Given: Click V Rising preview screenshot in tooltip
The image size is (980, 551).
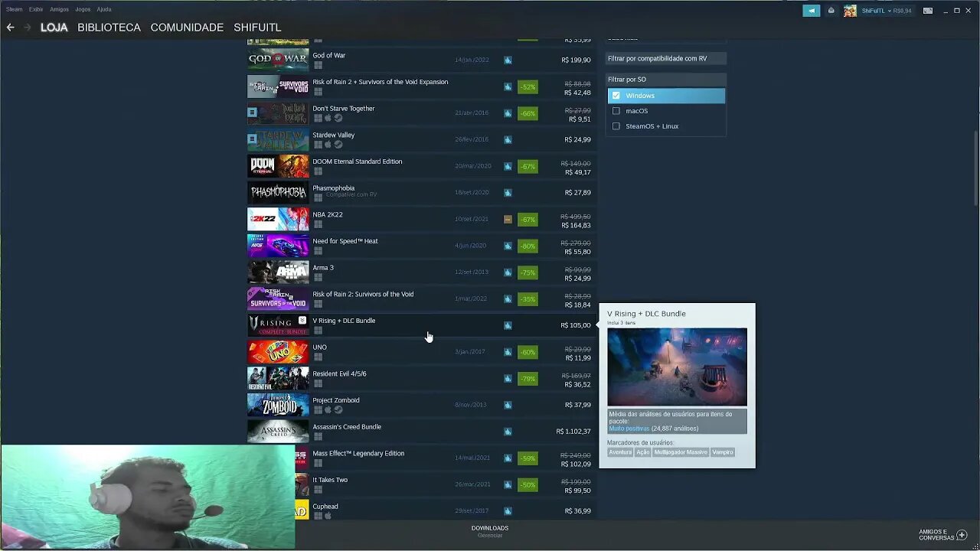Looking at the screenshot, I should (x=677, y=367).
